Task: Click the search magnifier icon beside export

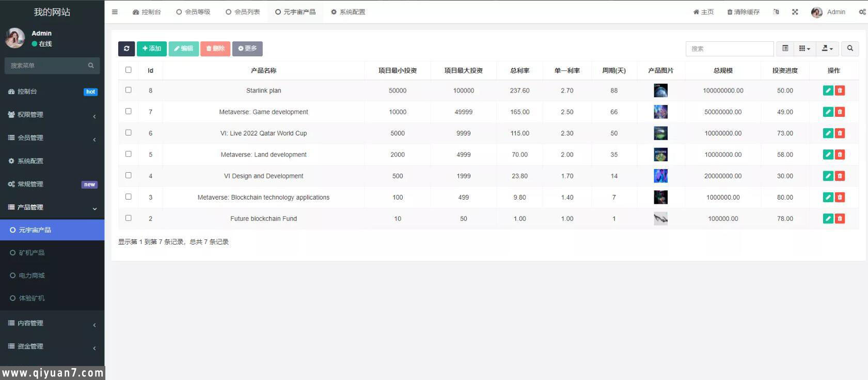Action: [x=850, y=49]
